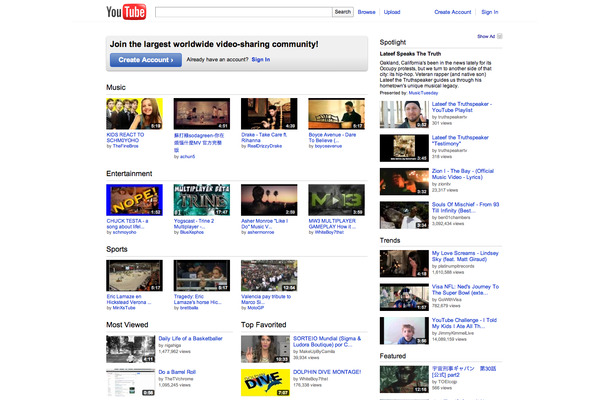Open the Browse link
Image resolution: width=610 pixels, height=400 pixels.
coord(366,12)
